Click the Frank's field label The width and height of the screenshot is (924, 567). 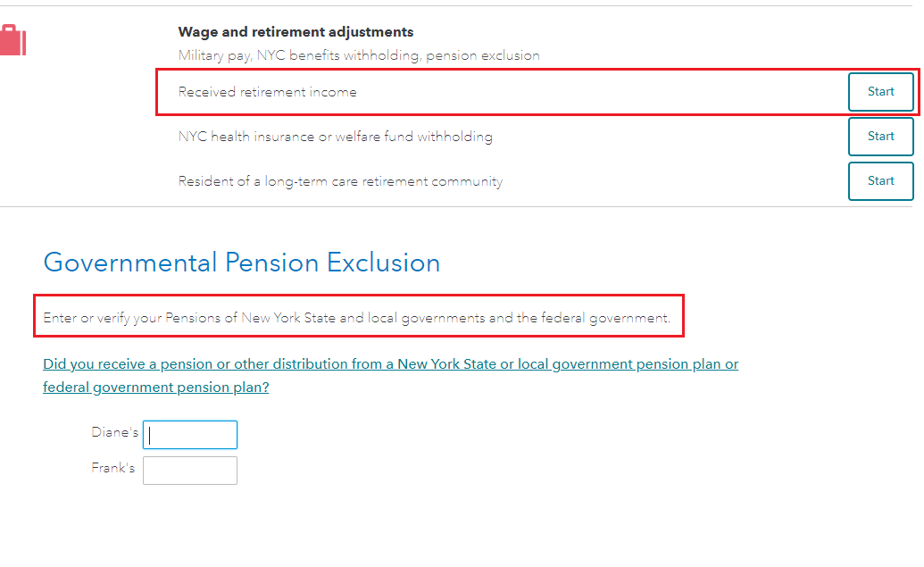click(113, 468)
